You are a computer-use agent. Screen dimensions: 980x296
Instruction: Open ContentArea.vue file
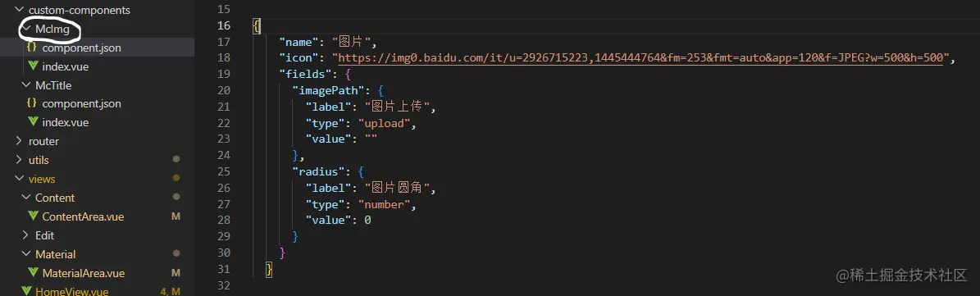tap(83, 216)
